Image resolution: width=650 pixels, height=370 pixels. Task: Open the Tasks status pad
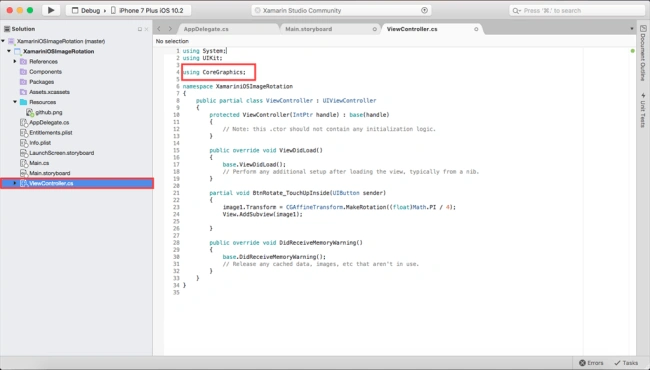626,363
